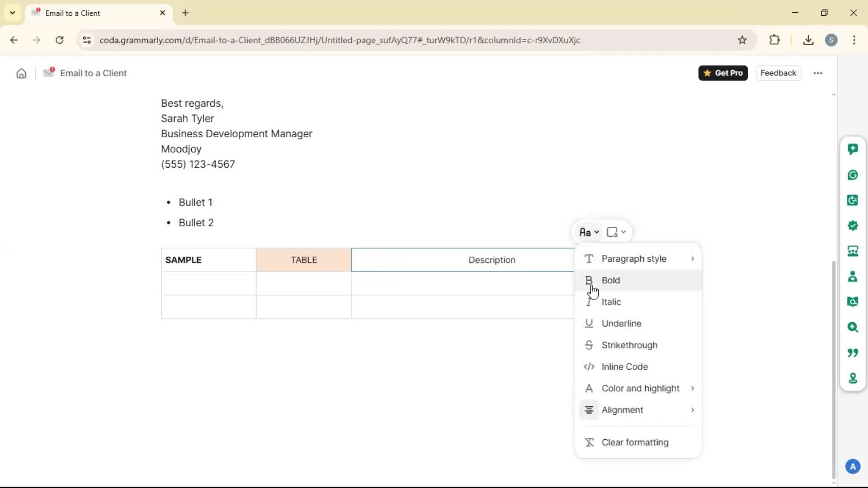
Task: Click the Grammarly G icon in sidebar
Action: click(x=853, y=175)
